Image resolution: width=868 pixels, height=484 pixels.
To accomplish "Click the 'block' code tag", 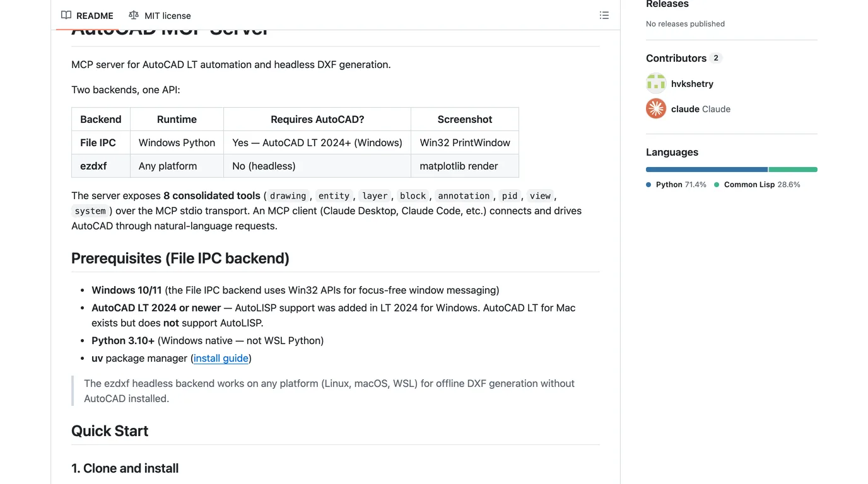I will [413, 195].
